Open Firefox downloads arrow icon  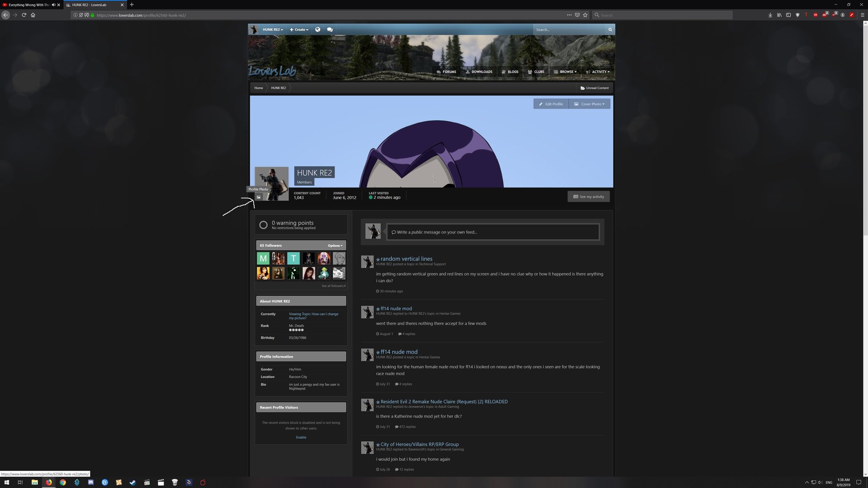coord(770,15)
